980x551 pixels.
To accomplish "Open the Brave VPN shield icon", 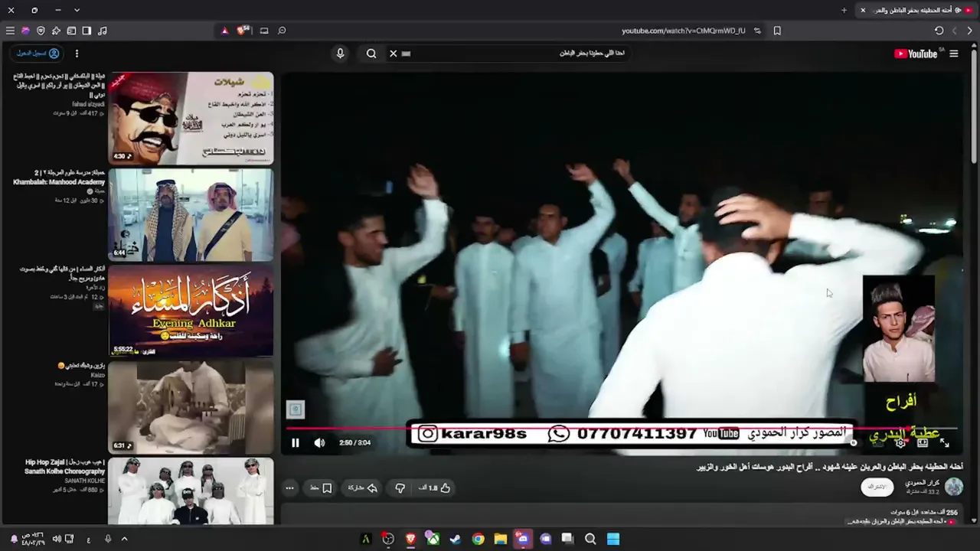I will click(x=41, y=31).
